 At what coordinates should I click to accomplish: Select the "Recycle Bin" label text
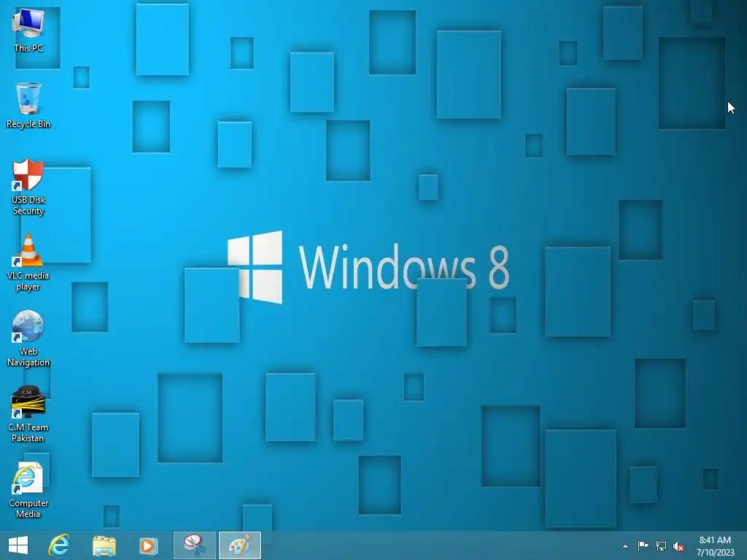point(28,124)
